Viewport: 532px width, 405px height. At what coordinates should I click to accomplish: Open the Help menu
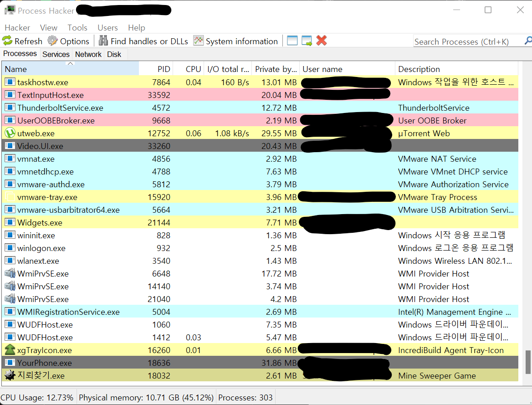tap(136, 27)
